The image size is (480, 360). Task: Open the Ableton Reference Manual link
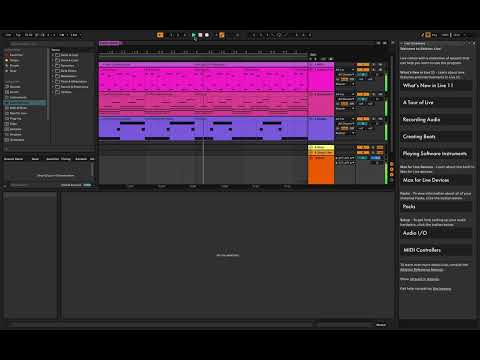[x=422, y=269]
